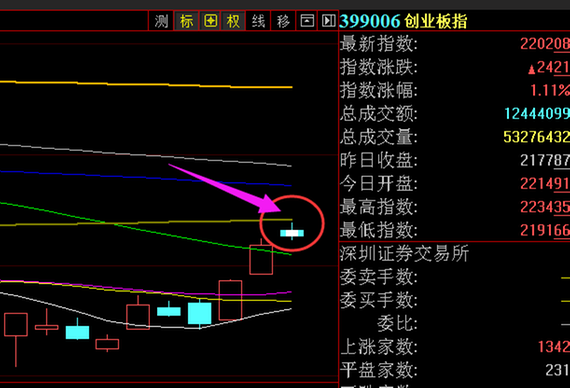Click the circled cyan candlestick
This screenshot has width=570, height=388.
pos(292,233)
